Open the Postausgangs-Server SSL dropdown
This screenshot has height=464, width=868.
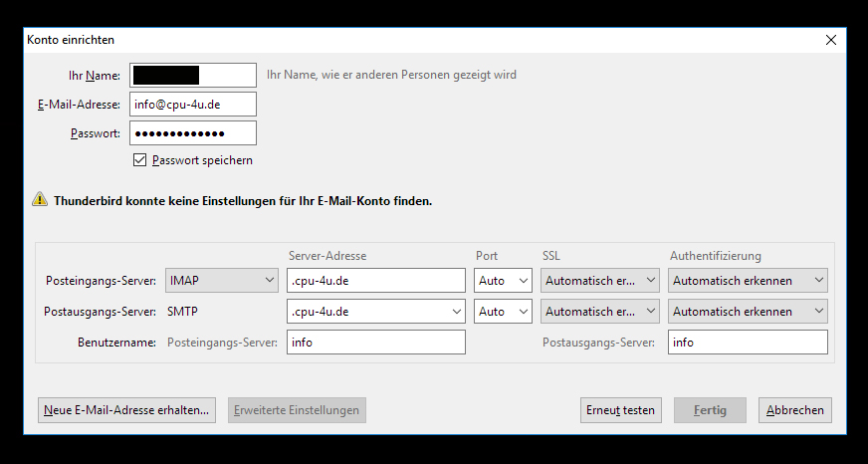click(x=600, y=312)
